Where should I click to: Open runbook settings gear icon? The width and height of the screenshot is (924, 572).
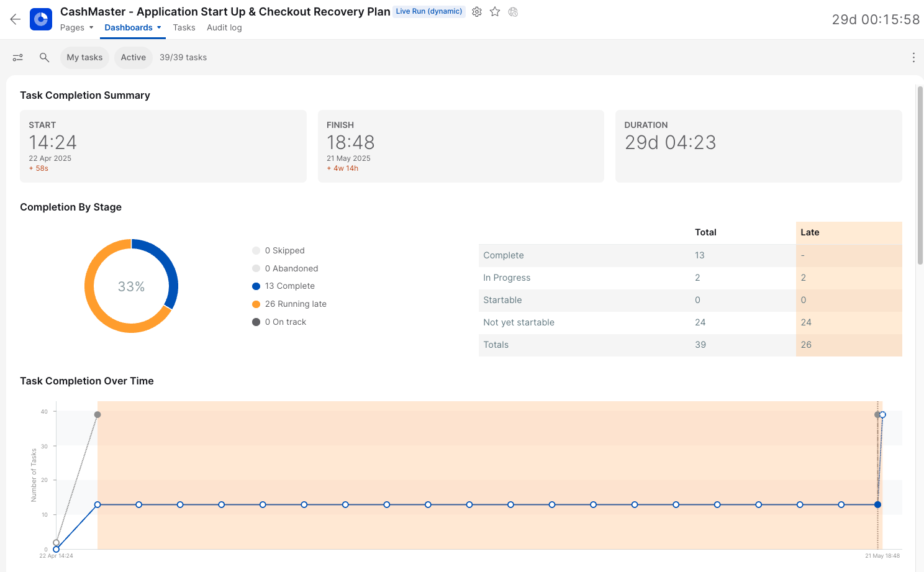tap(477, 12)
